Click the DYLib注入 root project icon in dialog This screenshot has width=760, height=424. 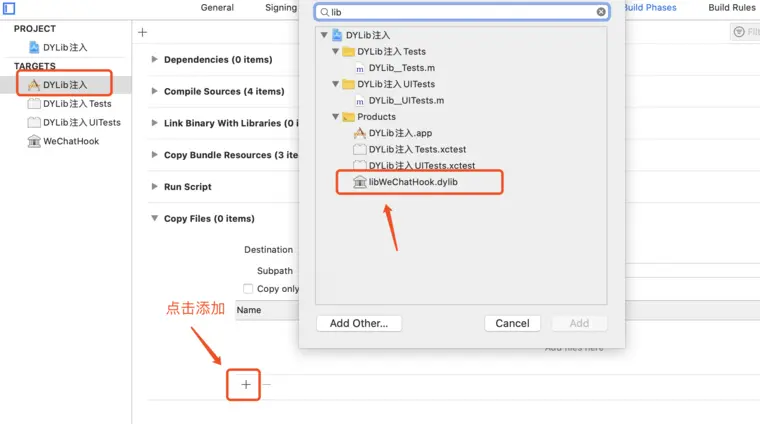coord(337,35)
